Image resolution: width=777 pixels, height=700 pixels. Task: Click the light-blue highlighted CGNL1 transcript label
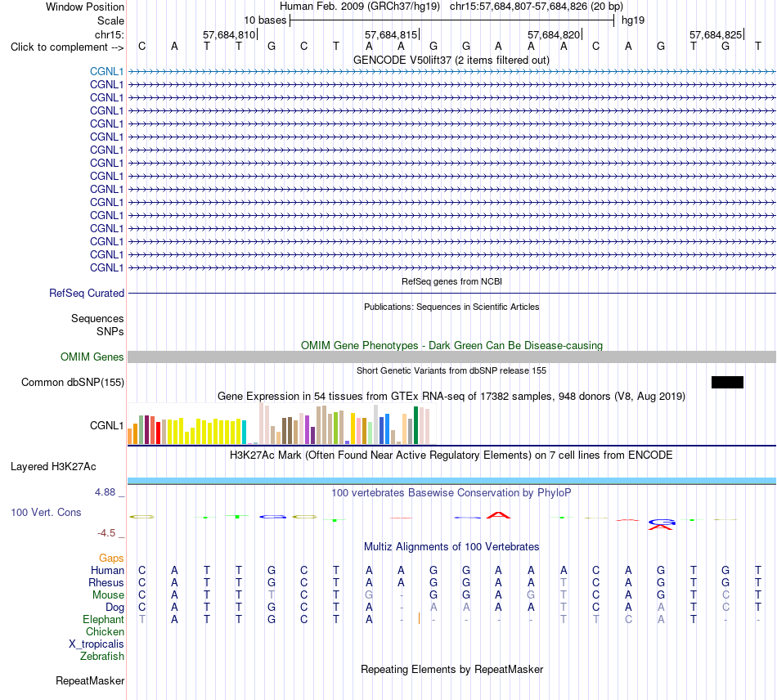(106, 71)
